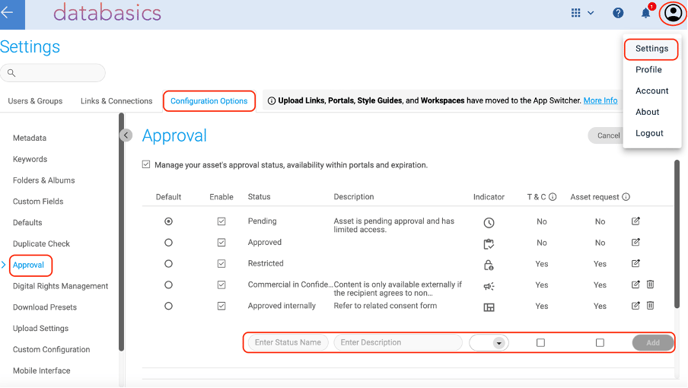The height and width of the screenshot is (388, 688).
Task: Follow the More Info link
Action: (x=600, y=101)
